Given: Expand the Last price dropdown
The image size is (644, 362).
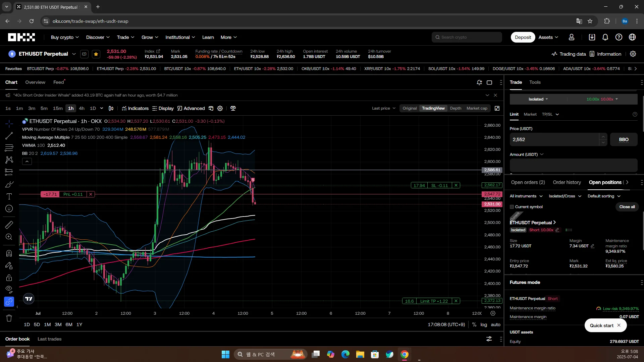Looking at the screenshot, I should [x=383, y=108].
